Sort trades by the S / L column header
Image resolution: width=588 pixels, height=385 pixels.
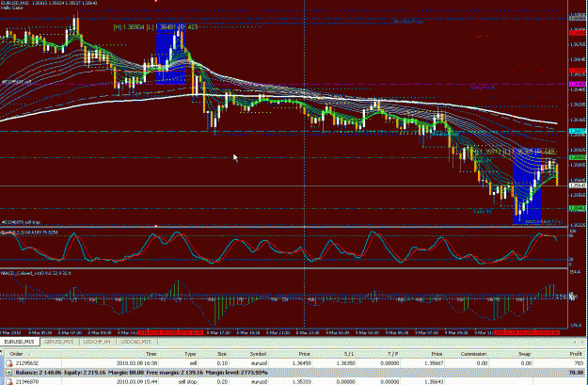349,354
